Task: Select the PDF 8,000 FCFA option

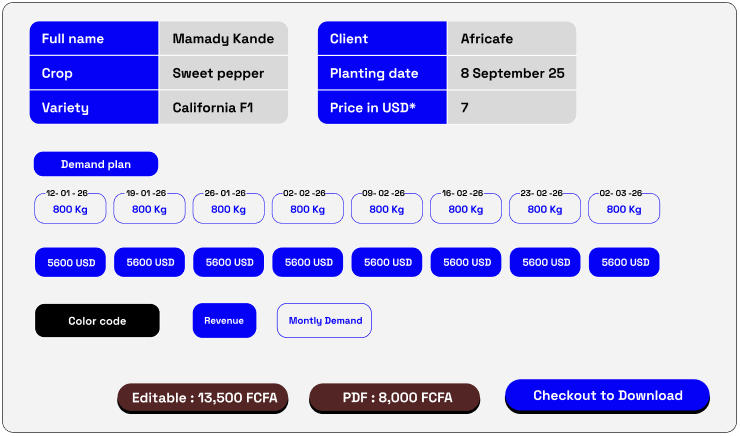Action: pyautogui.click(x=394, y=398)
